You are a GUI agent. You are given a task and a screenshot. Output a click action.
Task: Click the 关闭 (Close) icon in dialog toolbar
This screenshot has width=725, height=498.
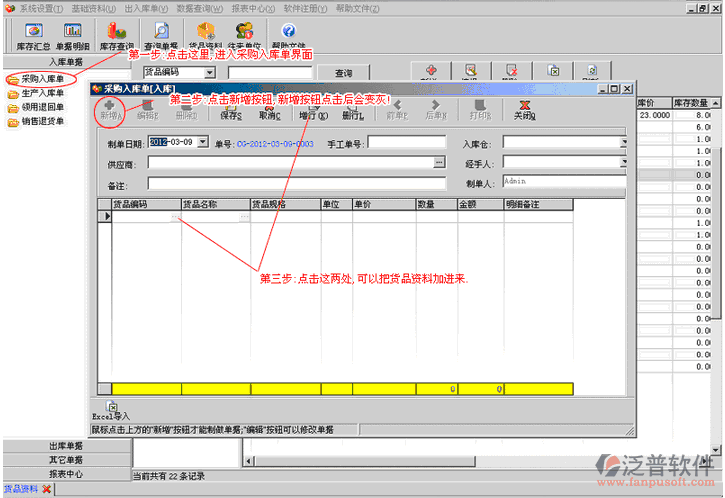coord(523,109)
